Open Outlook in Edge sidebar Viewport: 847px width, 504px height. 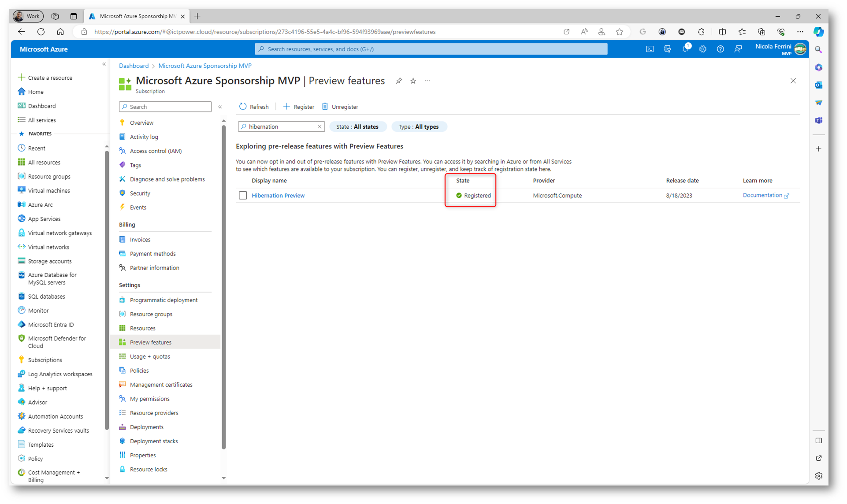(x=818, y=85)
